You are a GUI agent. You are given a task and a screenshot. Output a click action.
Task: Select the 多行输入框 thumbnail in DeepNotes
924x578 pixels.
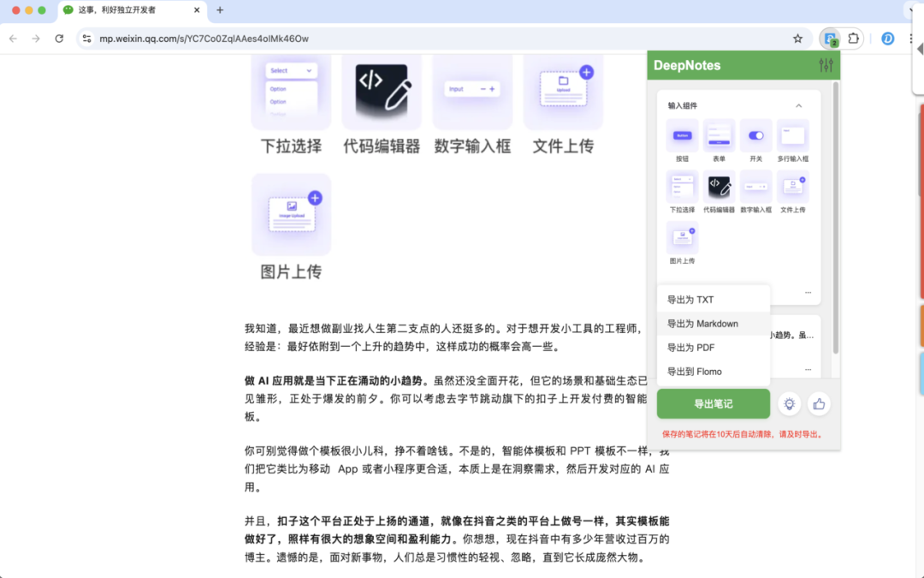(792, 135)
